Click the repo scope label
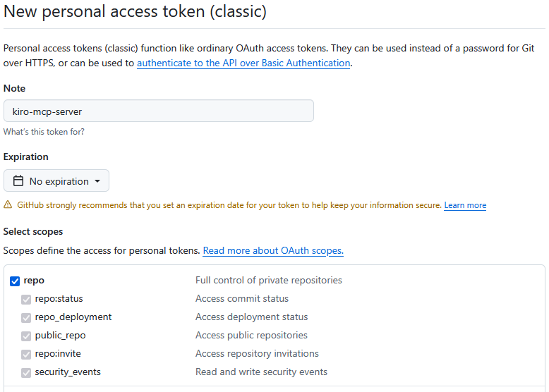This screenshot has width=549, height=392. click(x=34, y=281)
